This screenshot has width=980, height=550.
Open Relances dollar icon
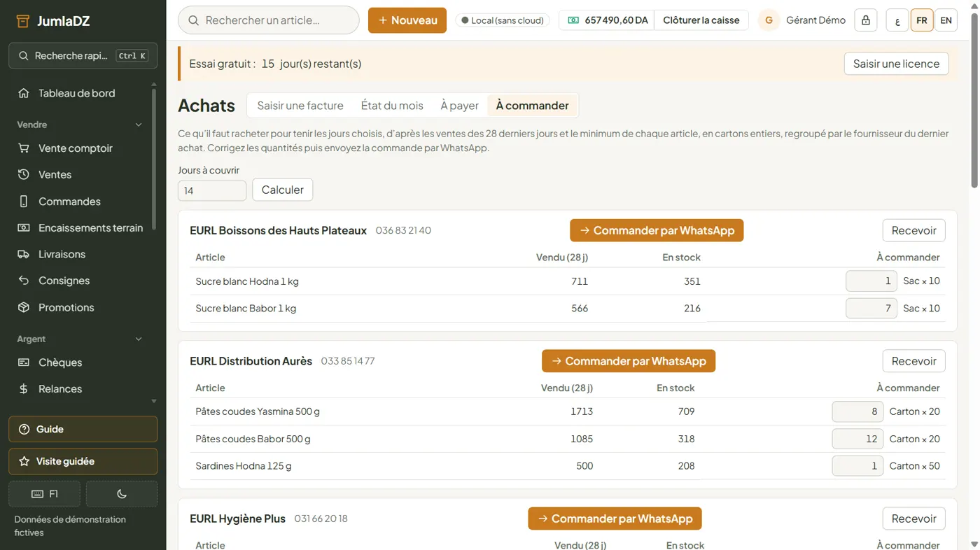24,389
